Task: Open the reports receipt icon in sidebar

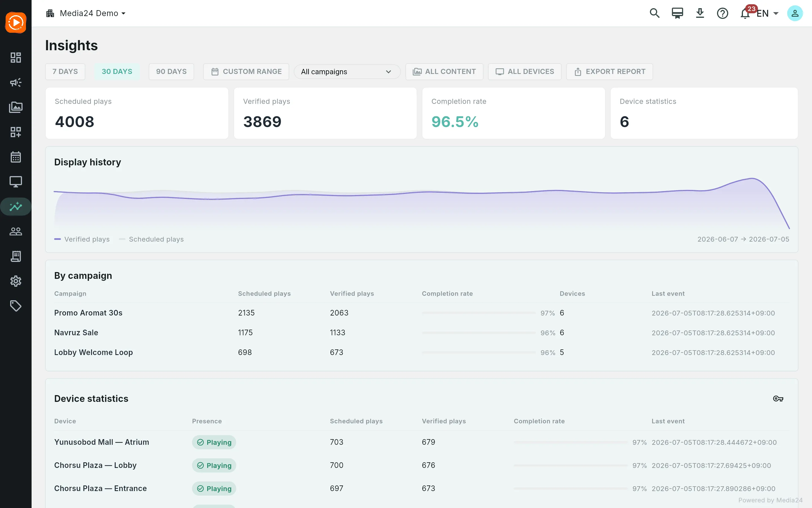Action: 16,256
